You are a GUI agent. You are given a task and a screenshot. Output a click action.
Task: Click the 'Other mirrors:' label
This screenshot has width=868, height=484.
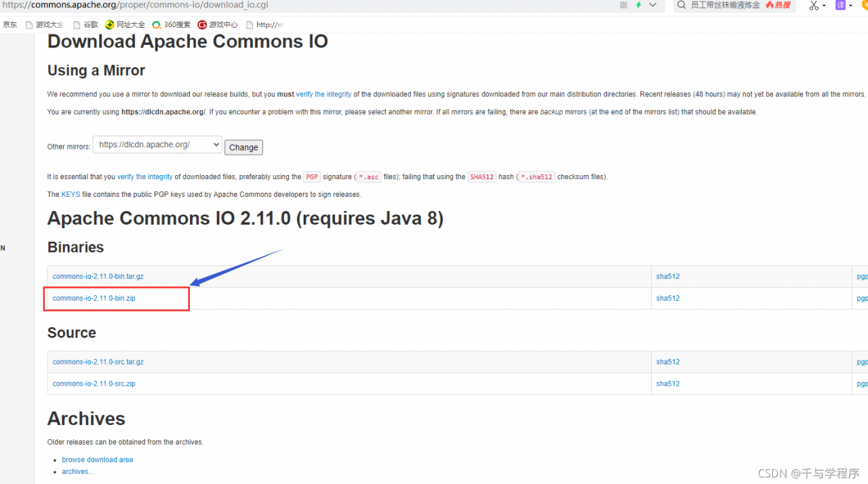[x=68, y=147]
